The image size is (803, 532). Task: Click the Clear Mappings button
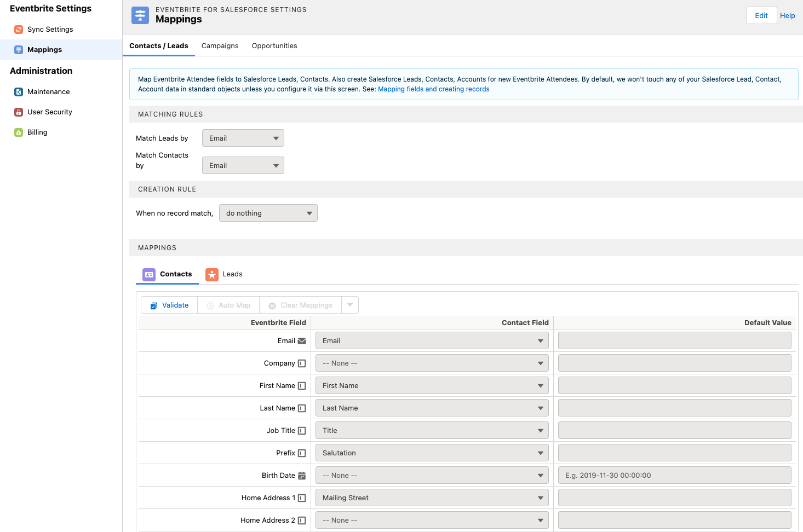tap(301, 305)
